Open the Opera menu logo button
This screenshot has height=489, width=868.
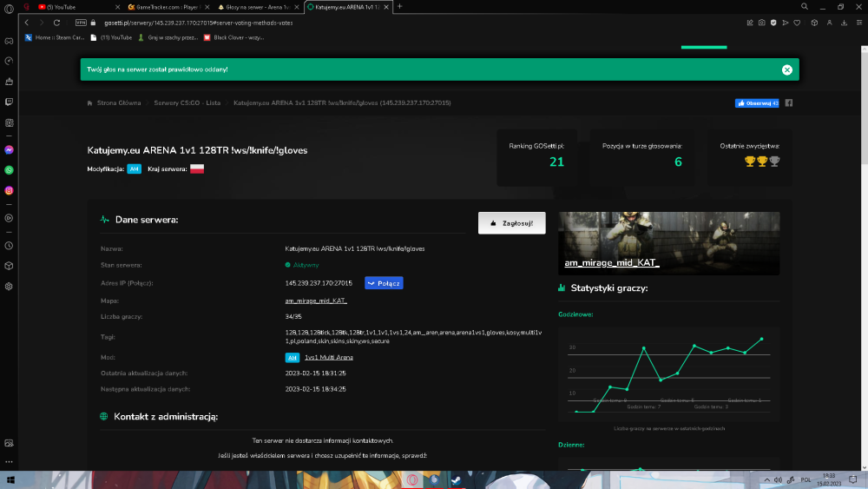[9, 9]
